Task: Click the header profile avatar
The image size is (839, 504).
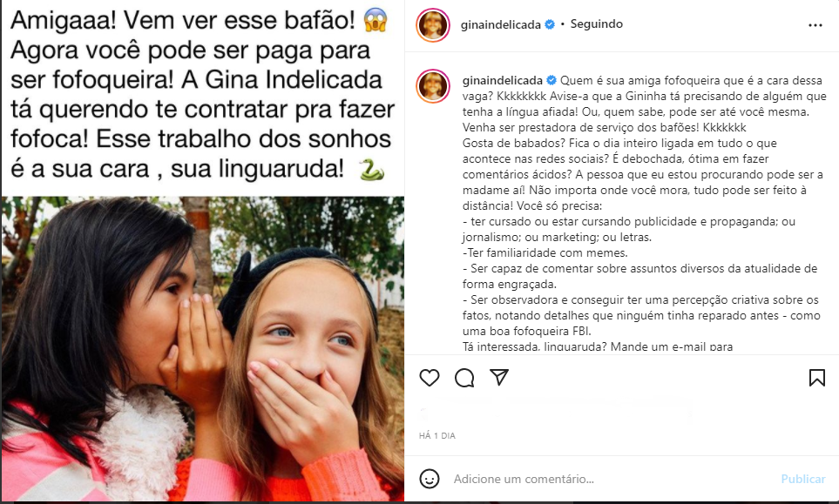Action: point(433,24)
